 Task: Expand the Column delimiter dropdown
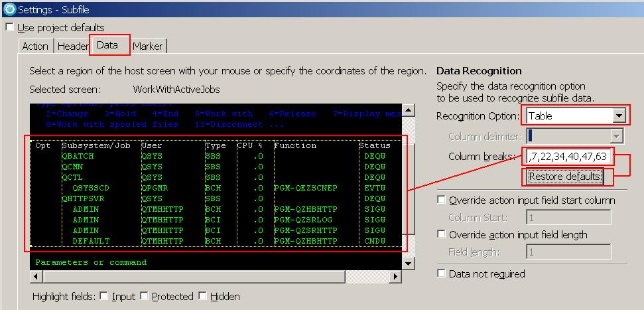616,136
